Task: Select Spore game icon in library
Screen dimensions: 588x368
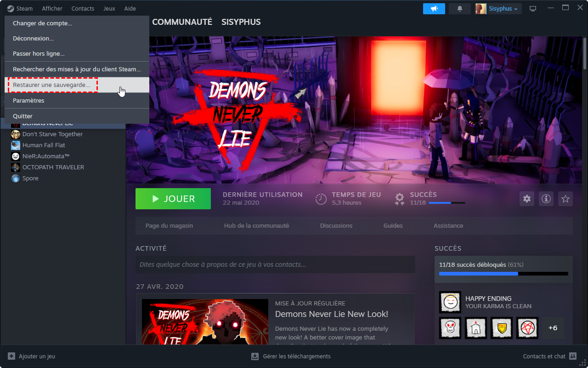Action: 16,178
